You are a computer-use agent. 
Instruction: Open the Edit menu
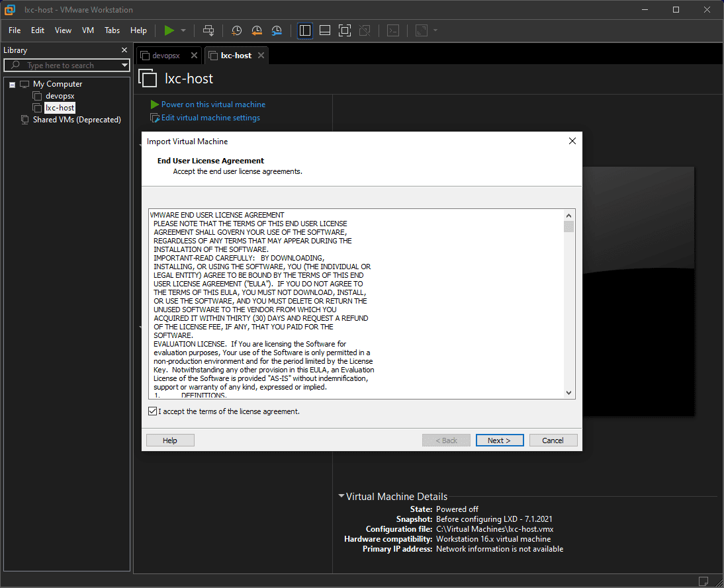tap(38, 30)
